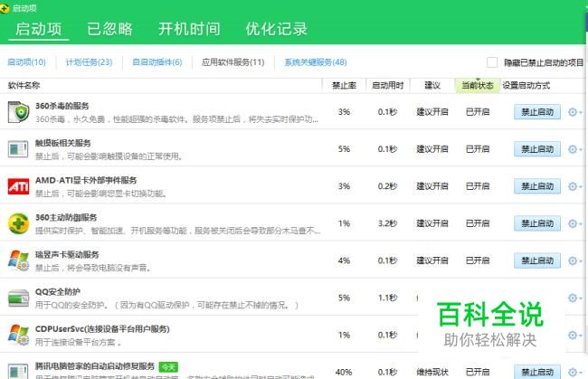Select the 应用软件服务(11) sub-tab
Screen dimensions: 588x379
click(232, 62)
